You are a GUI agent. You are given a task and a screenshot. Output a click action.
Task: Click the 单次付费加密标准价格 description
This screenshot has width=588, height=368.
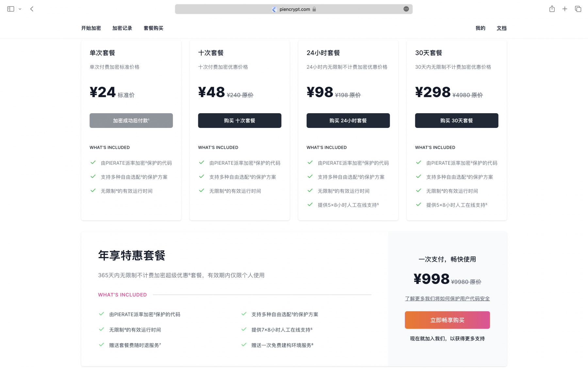pos(115,67)
